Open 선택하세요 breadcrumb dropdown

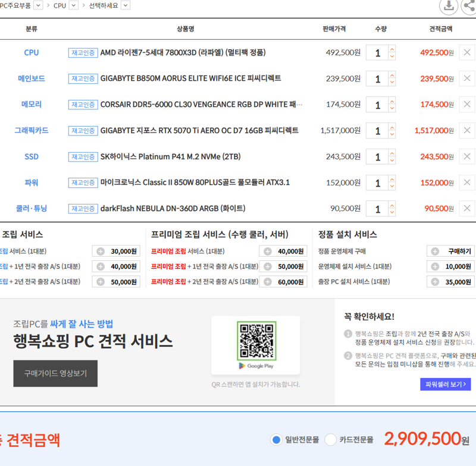[126, 5]
